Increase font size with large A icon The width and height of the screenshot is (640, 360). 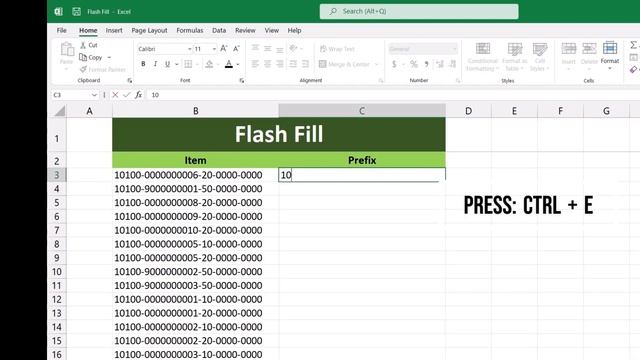coord(224,49)
